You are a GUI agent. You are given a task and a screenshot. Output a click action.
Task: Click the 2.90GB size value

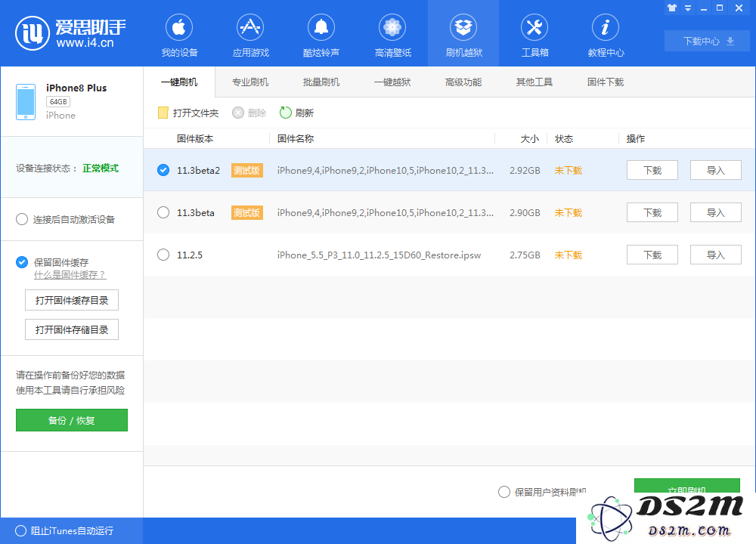[525, 212]
